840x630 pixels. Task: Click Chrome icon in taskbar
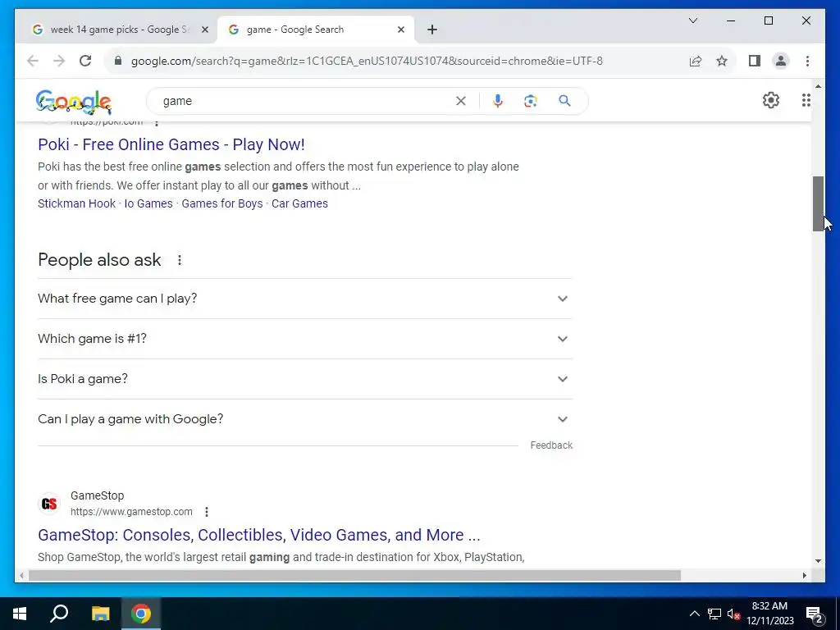point(141,614)
